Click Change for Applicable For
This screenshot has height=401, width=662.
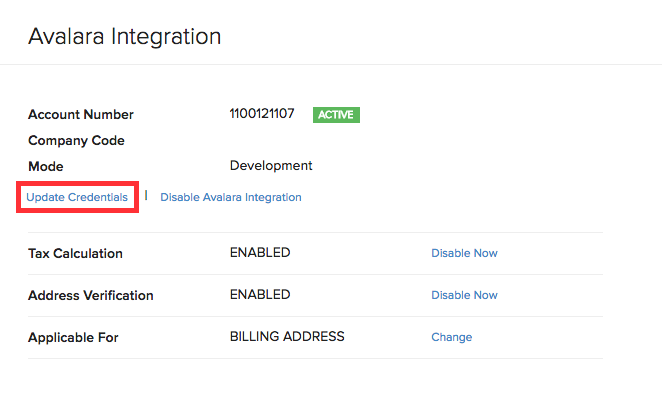point(452,337)
